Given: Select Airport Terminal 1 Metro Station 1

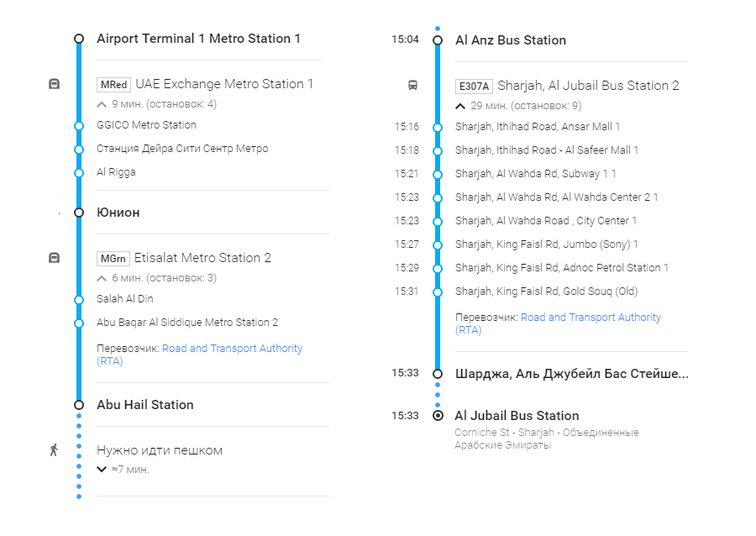Looking at the screenshot, I should (198, 39).
